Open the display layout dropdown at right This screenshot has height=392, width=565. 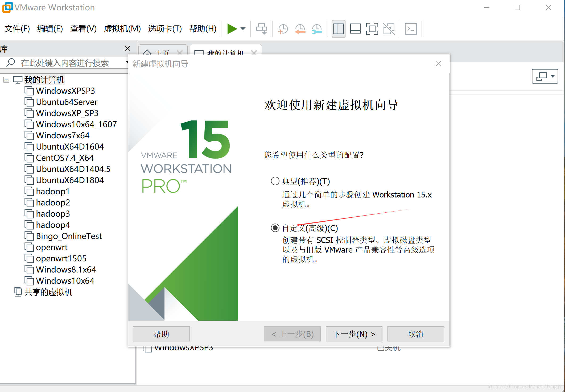coord(545,76)
